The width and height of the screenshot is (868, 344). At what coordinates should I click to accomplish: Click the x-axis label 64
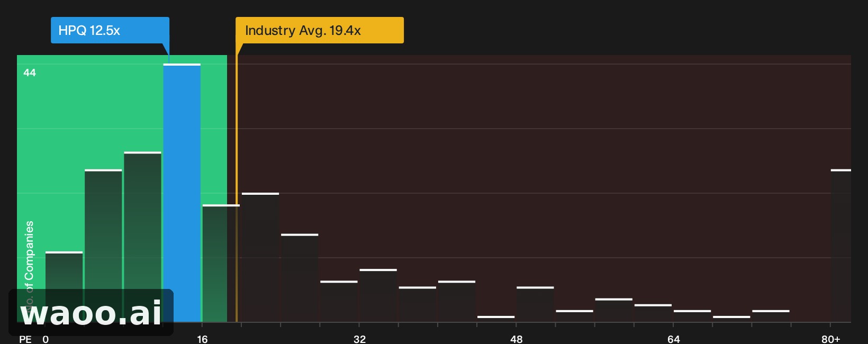click(x=674, y=339)
